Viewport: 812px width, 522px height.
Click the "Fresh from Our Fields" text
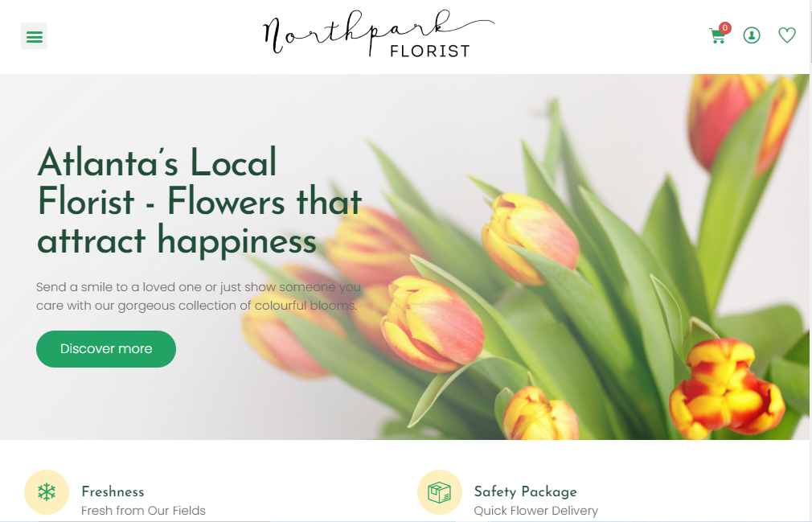point(143,511)
